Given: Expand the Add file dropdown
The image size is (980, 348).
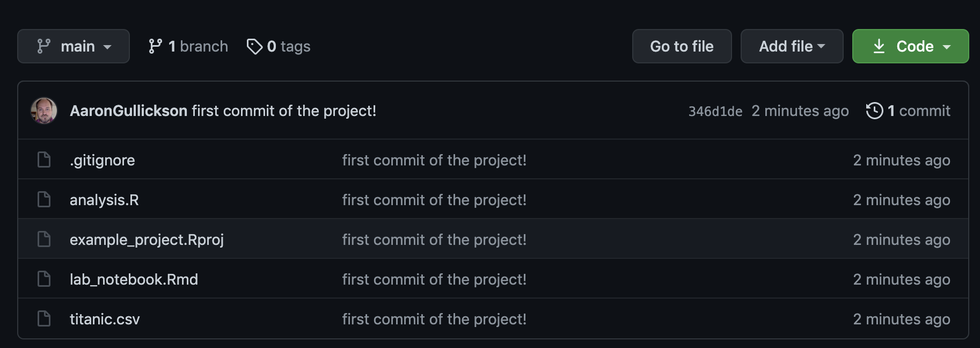Looking at the screenshot, I should tap(792, 46).
